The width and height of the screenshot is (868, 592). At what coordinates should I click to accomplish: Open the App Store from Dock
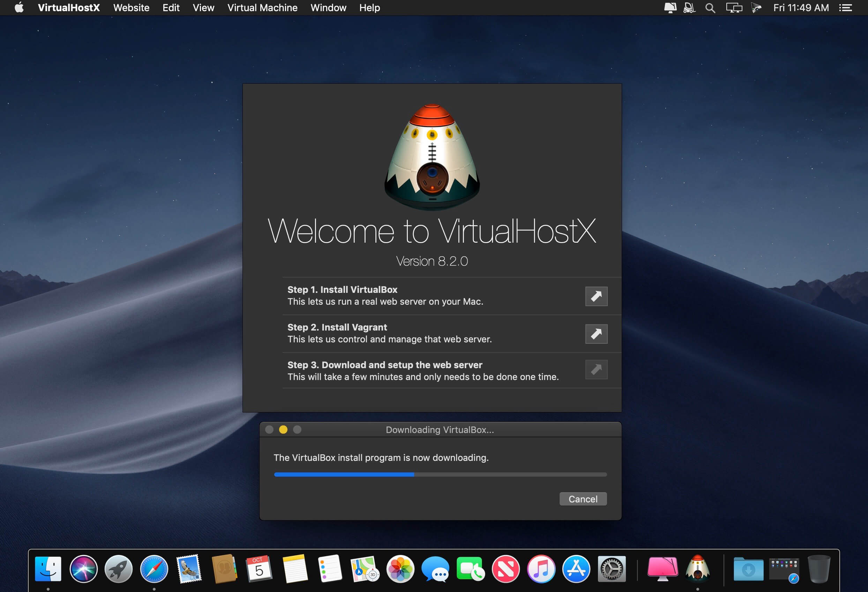576,569
